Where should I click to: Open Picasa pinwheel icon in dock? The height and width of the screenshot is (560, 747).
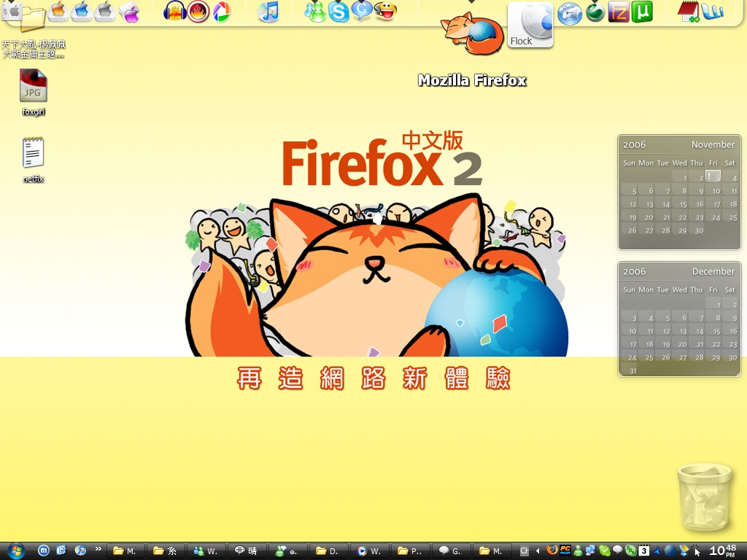221,11
